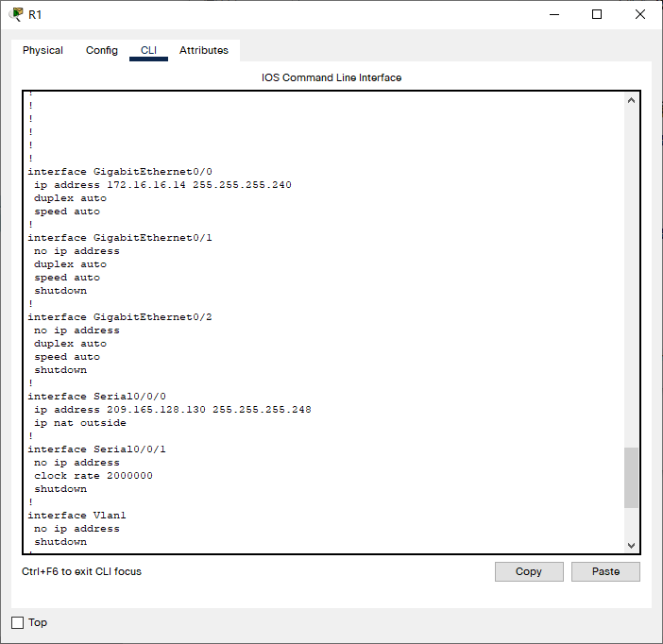Click the 'clock rate 2000000' line
This screenshot has width=663, height=644.
click(93, 476)
